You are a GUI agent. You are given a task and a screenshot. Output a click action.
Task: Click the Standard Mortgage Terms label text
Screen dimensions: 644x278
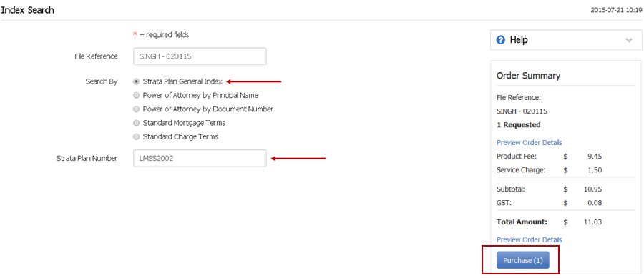pyautogui.click(x=184, y=123)
